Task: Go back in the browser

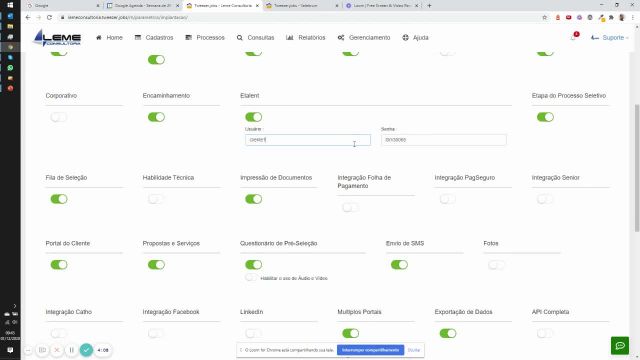Action: [x=28, y=18]
